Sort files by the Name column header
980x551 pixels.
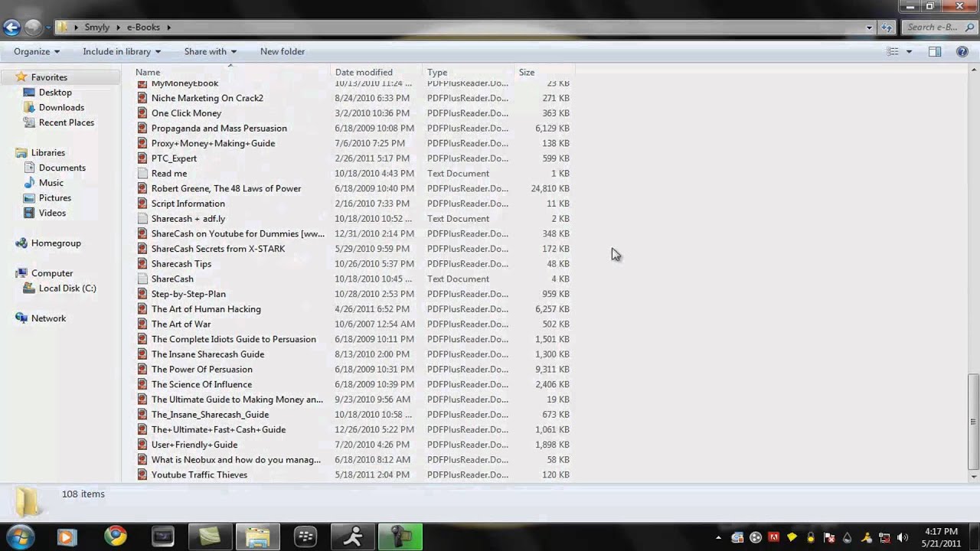point(231,72)
